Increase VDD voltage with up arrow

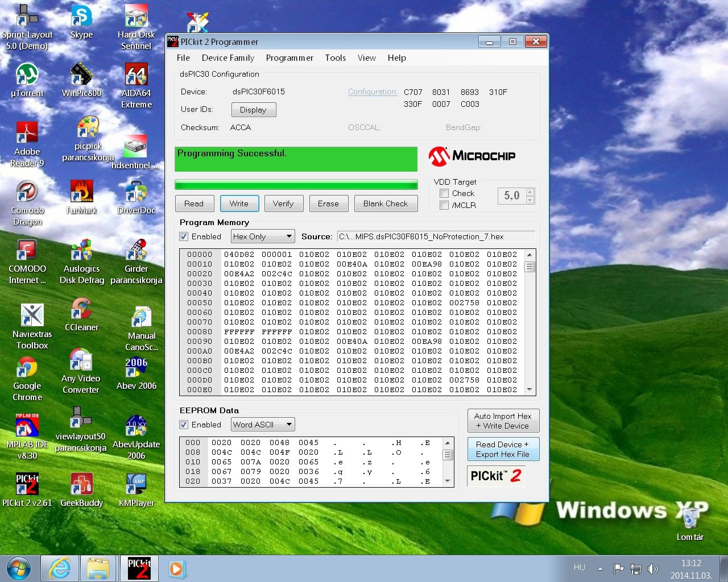pos(530,192)
